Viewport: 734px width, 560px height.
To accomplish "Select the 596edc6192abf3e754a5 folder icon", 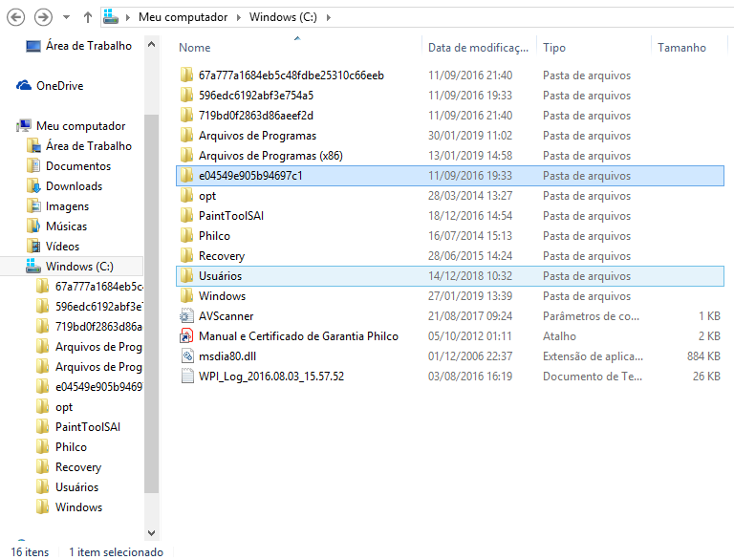I will [x=186, y=95].
